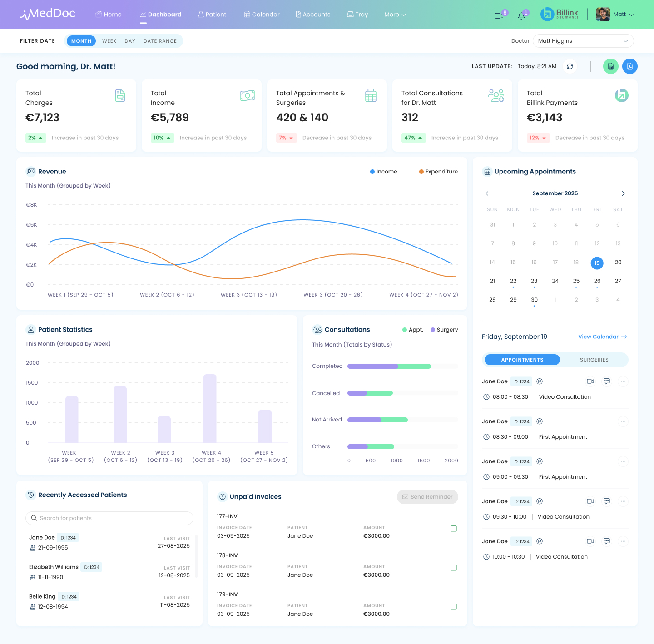Select September 30 in the calendar
The image size is (654, 644).
(534, 300)
